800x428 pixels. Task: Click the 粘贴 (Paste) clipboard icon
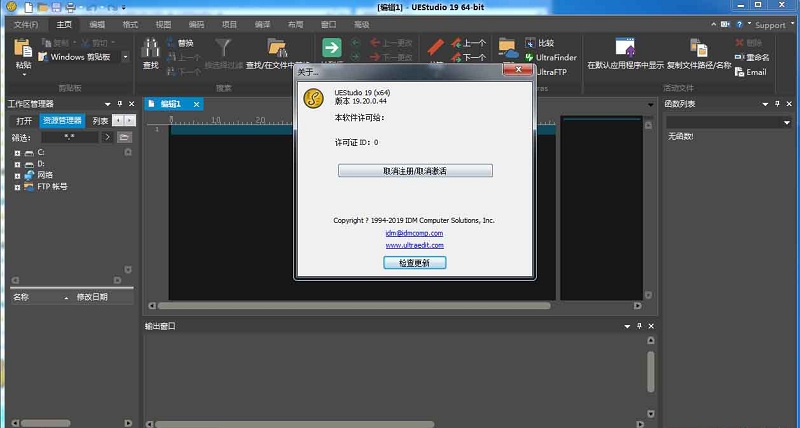[23, 48]
